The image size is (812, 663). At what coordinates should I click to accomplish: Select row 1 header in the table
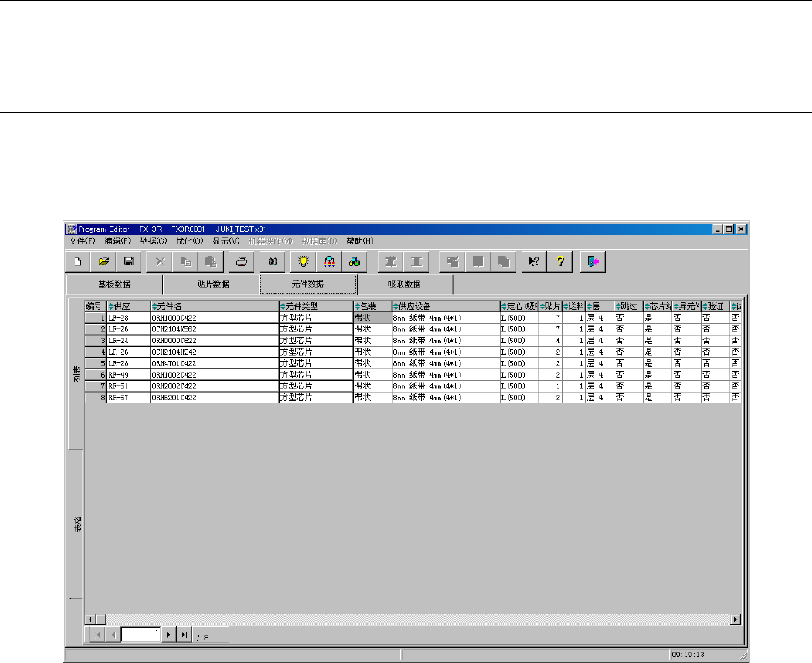click(95, 318)
